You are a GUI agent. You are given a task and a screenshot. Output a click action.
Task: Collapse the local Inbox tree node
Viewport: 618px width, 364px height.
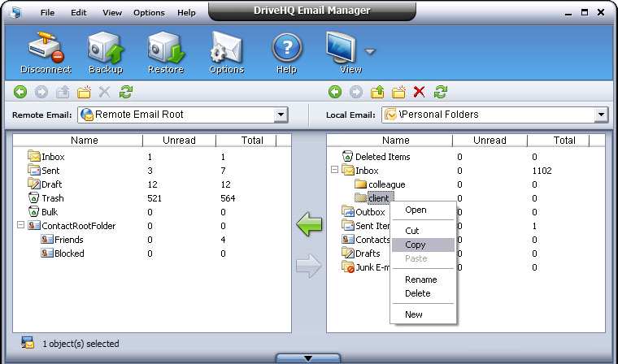334,171
